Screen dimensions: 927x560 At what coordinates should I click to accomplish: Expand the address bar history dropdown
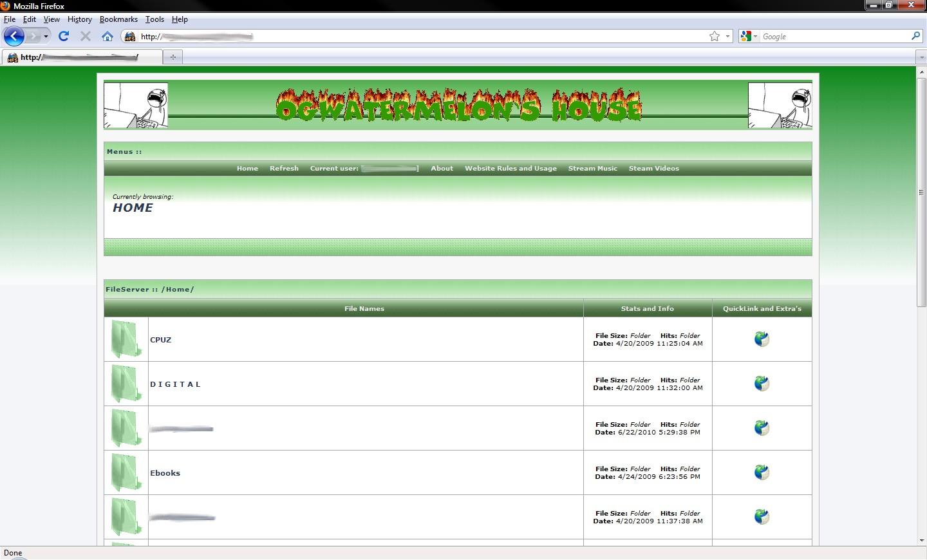tap(728, 36)
